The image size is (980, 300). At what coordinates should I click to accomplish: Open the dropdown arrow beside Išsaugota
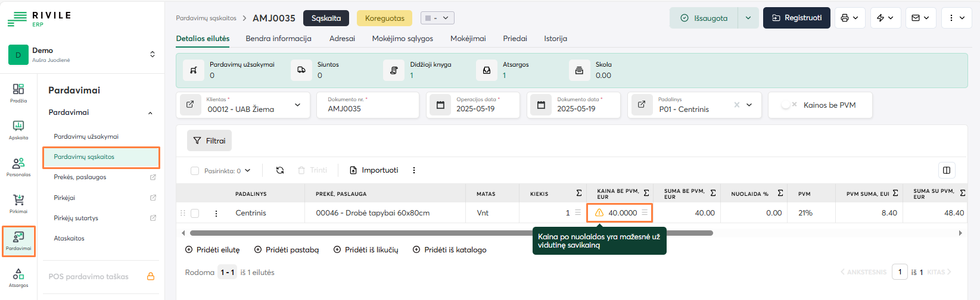click(748, 18)
